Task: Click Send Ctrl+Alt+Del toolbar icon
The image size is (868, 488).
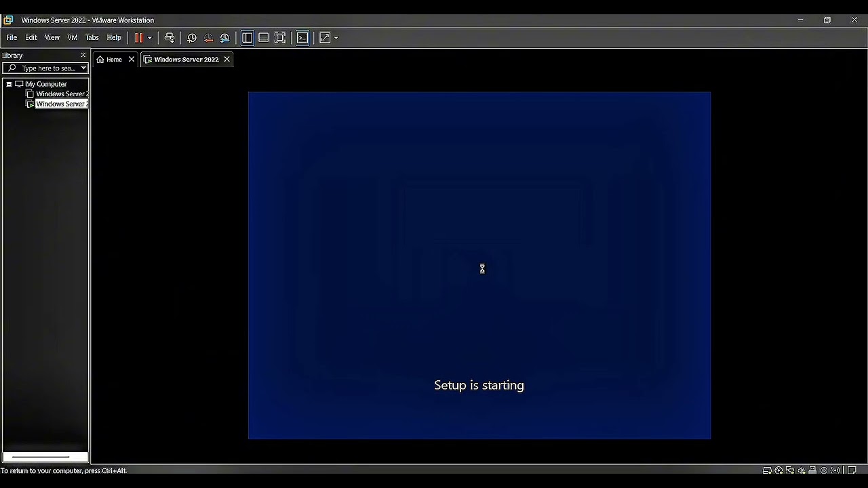Action: 170,38
